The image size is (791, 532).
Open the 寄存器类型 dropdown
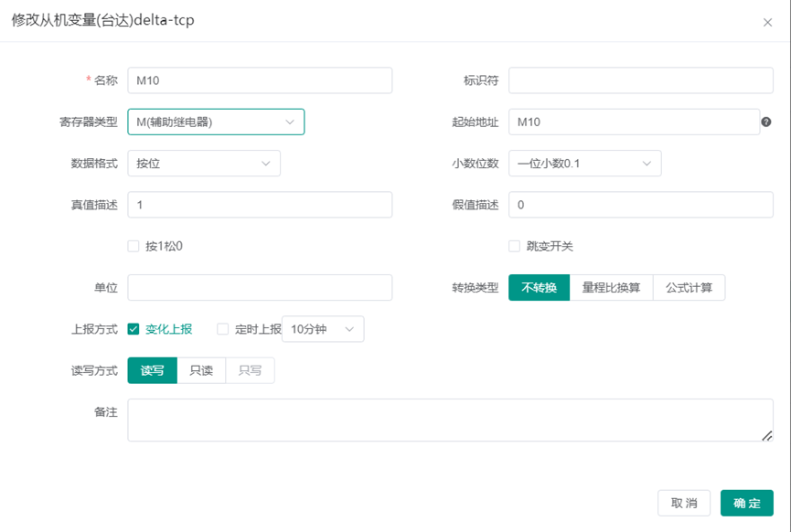point(216,122)
